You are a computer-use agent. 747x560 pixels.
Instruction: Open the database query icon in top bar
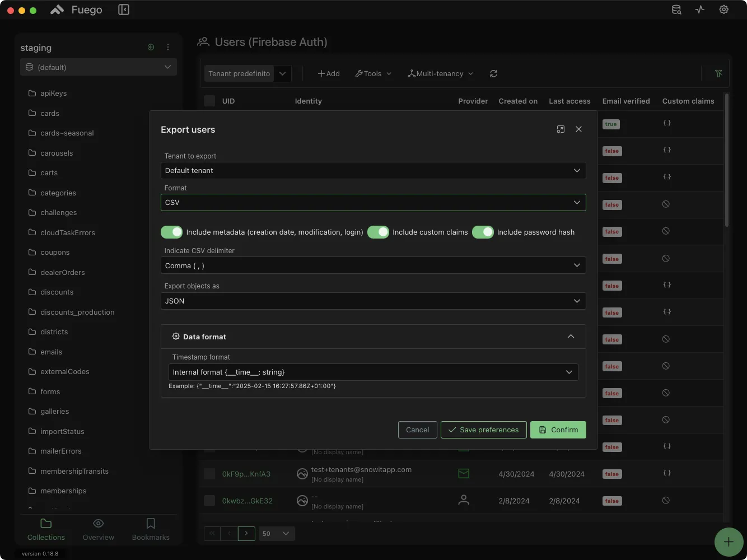pos(676,10)
